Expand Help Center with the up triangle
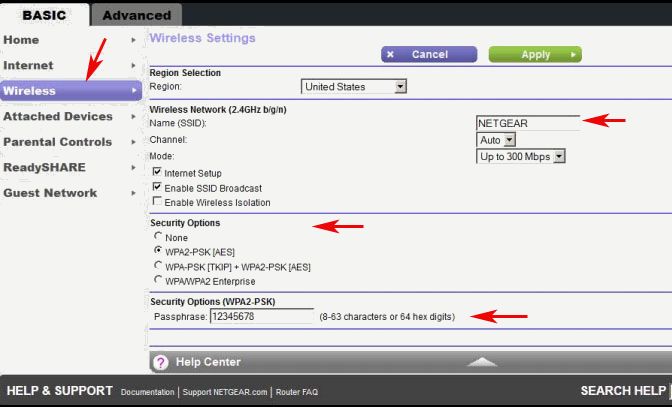This screenshot has height=407, width=672. click(482, 362)
